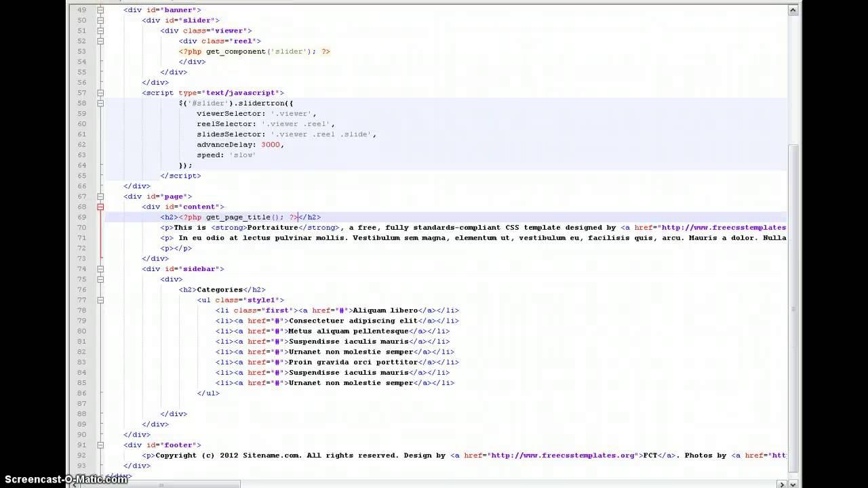The height and width of the screenshot is (488, 868).
Task: Click 'Suspendisse iaculis mauris' on line 84
Action: [x=349, y=373]
